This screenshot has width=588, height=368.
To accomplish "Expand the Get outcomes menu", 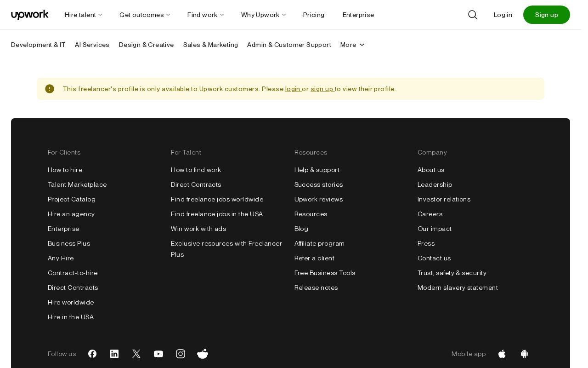I will click(145, 15).
